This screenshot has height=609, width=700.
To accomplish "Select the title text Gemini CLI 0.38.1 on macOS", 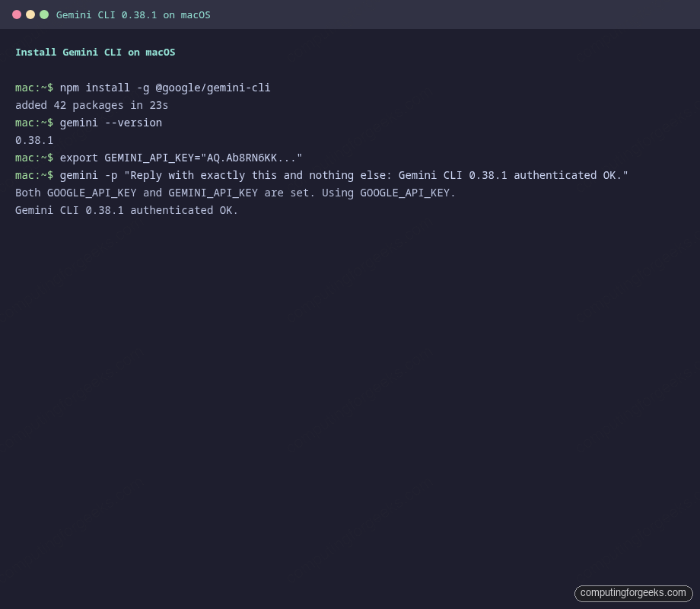I will tap(134, 14).
